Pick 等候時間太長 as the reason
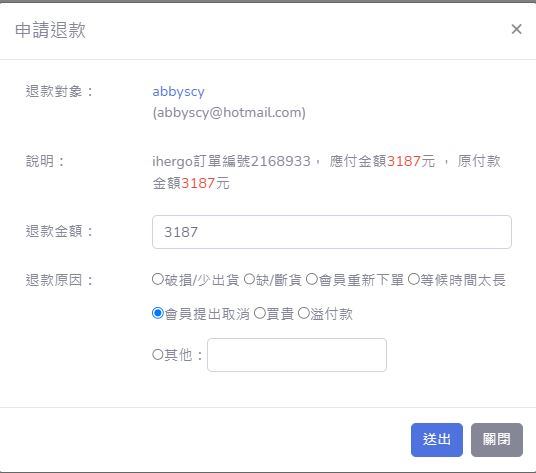This screenshot has width=536, height=473. pyautogui.click(x=413, y=279)
